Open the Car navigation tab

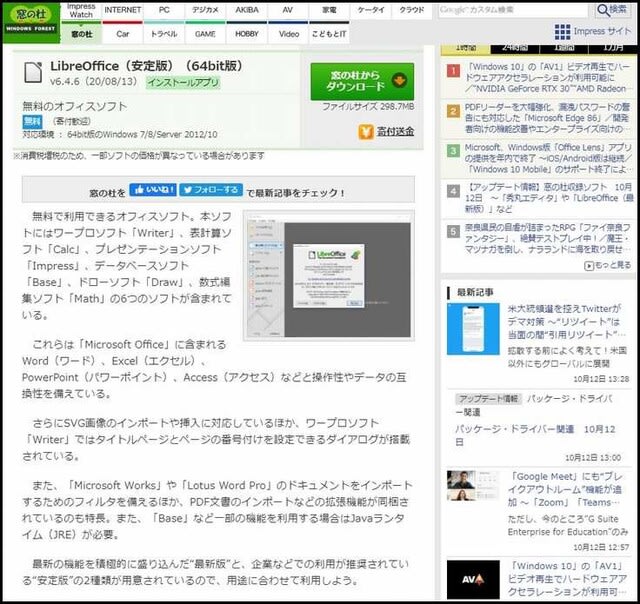(x=122, y=34)
